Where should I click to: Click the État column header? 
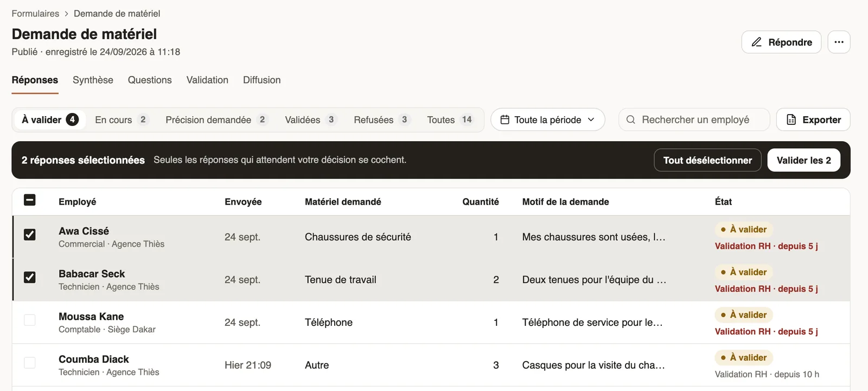[x=723, y=201]
